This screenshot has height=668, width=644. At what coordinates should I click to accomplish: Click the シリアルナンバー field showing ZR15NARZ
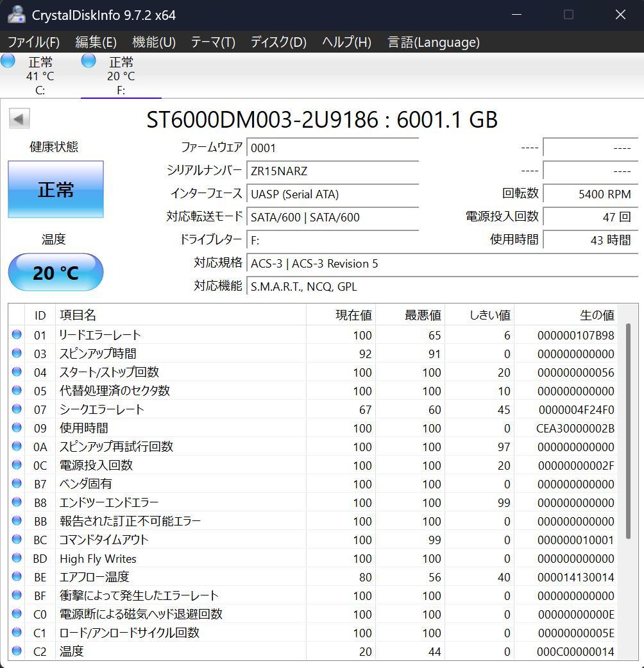point(332,171)
